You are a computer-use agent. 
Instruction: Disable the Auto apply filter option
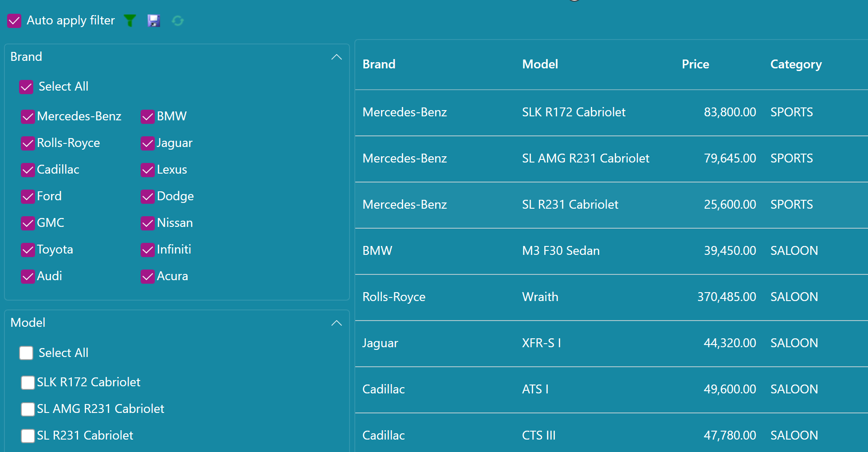tap(14, 20)
